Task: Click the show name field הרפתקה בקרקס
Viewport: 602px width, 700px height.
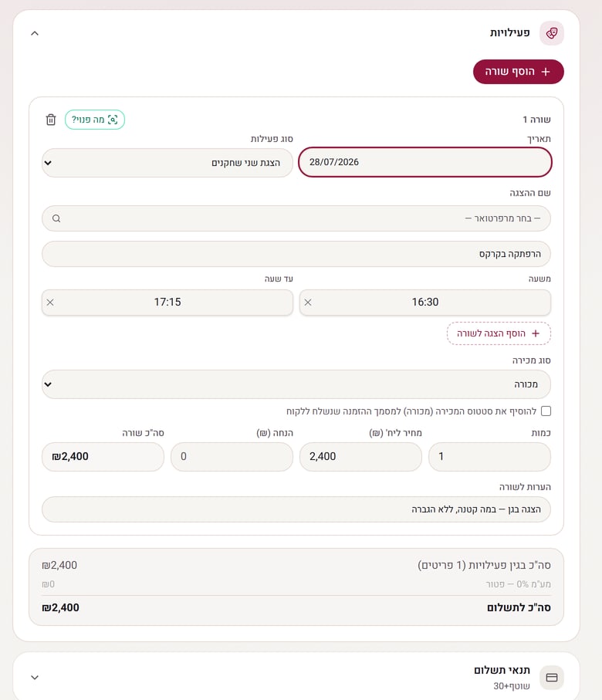Action: pyautogui.click(x=296, y=254)
